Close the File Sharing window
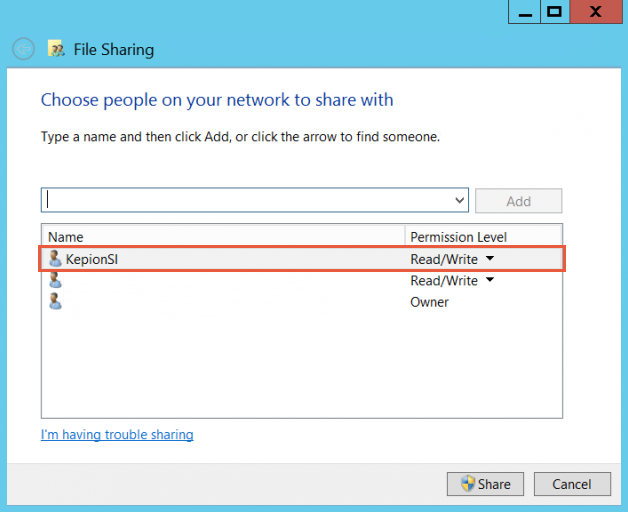 point(596,12)
